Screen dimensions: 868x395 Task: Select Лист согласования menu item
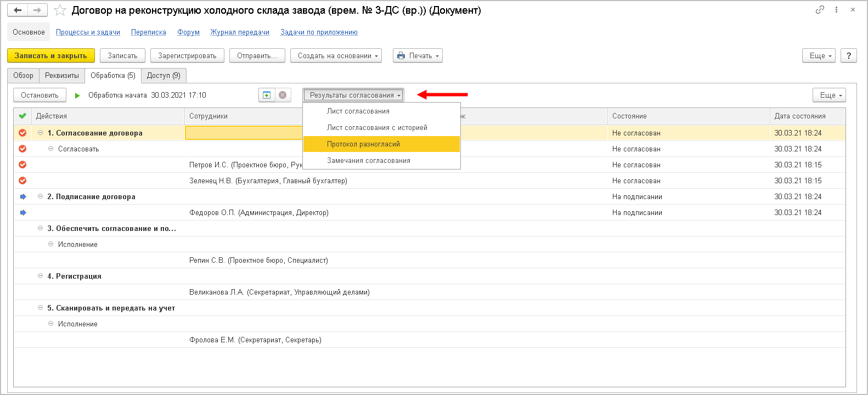[x=381, y=111]
